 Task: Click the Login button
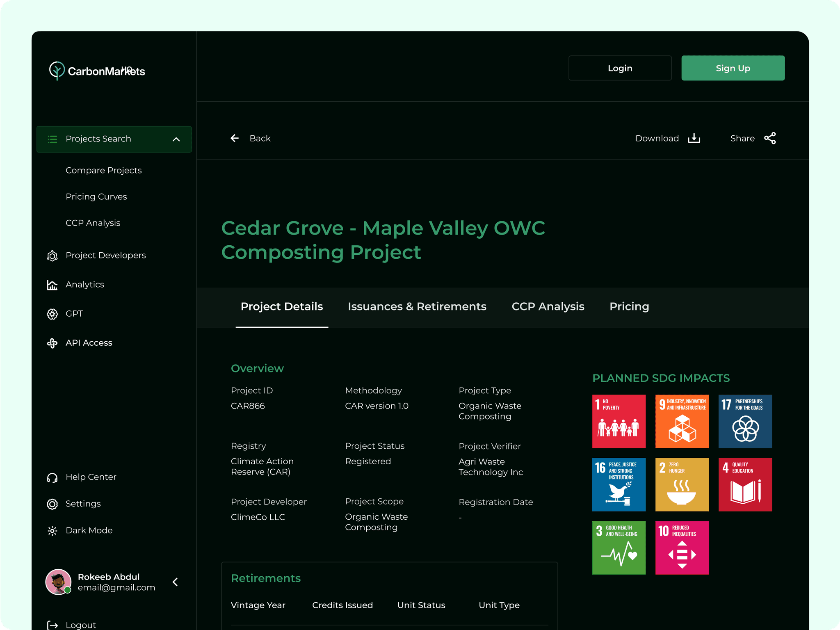click(620, 68)
